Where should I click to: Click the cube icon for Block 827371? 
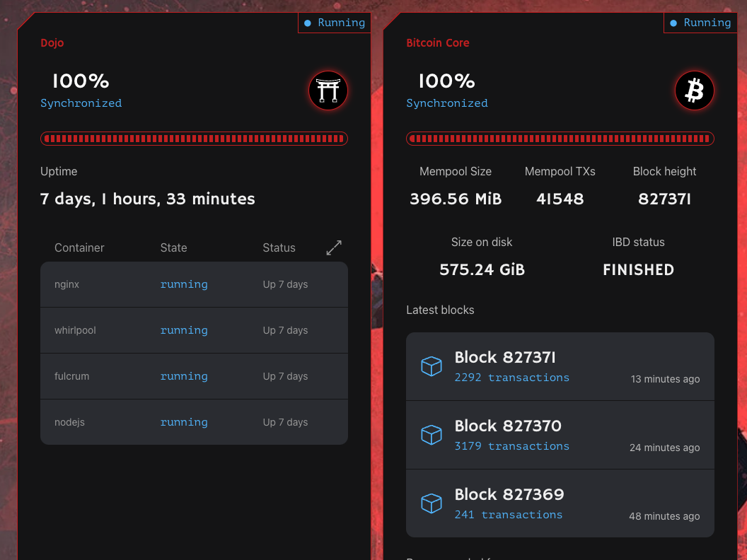(432, 366)
